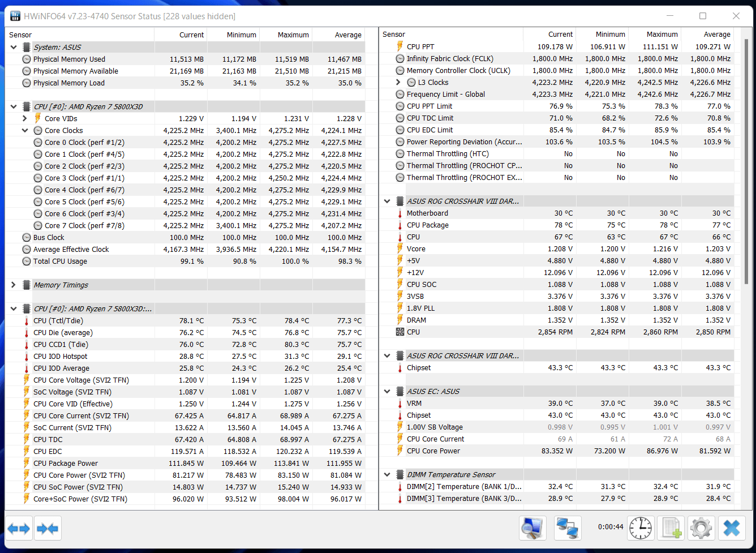756x553 pixels.
Task: Start logging with the sheet plus icon
Action: coord(671,528)
